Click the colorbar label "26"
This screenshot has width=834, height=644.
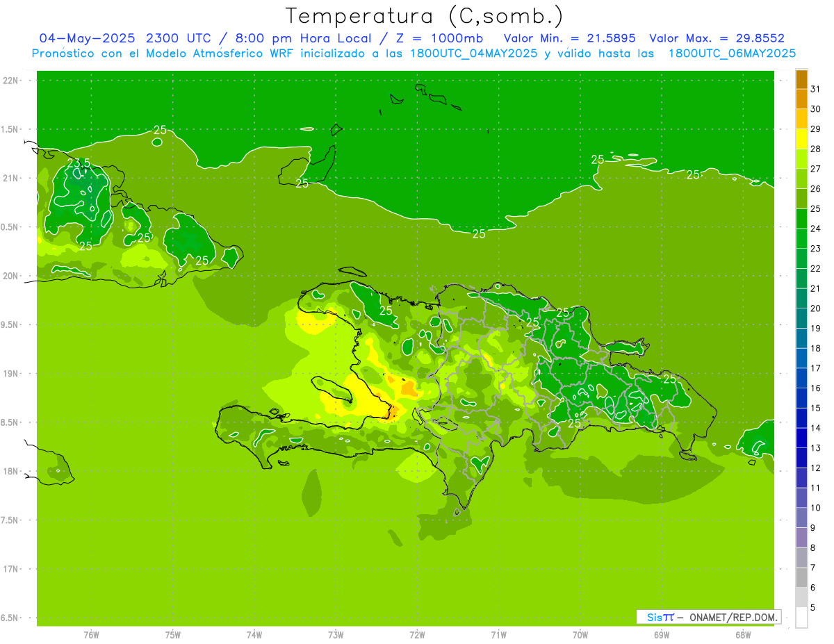[x=815, y=189]
